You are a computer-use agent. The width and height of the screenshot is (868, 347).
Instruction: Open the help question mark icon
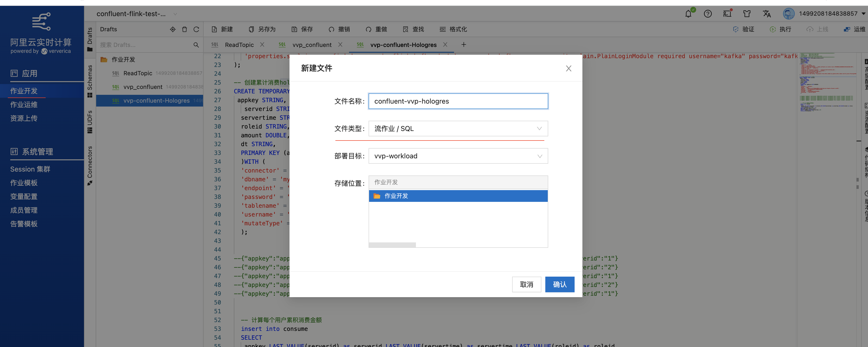click(x=708, y=14)
